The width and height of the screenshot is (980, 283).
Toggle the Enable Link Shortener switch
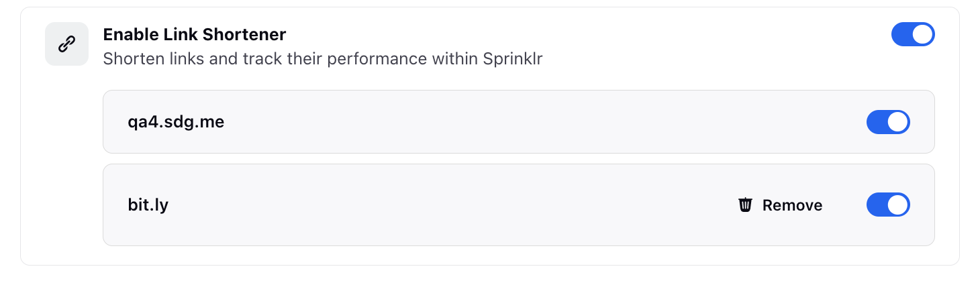913,34
